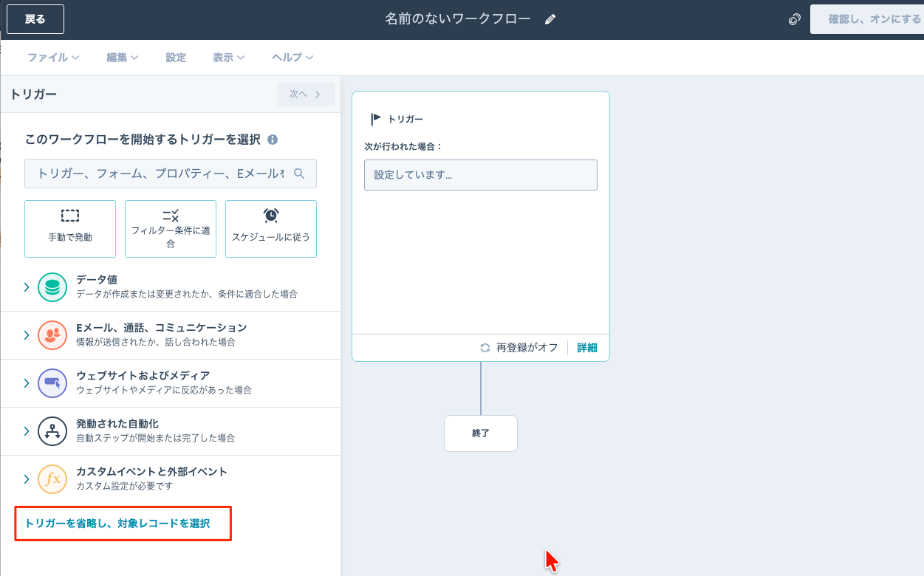Click the 発動された自動化 hierarchy icon
The image size is (924, 576).
click(52, 431)
